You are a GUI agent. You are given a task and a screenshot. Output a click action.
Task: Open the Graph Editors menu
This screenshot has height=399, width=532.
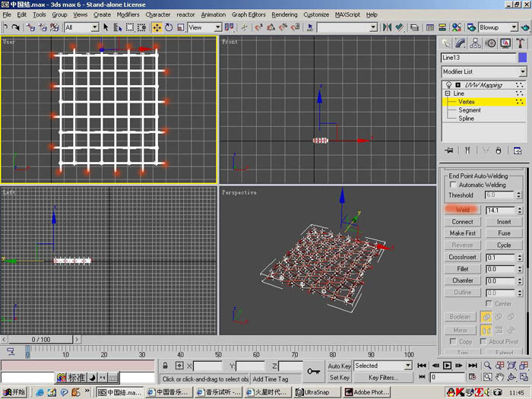click(x=249, y=14)
